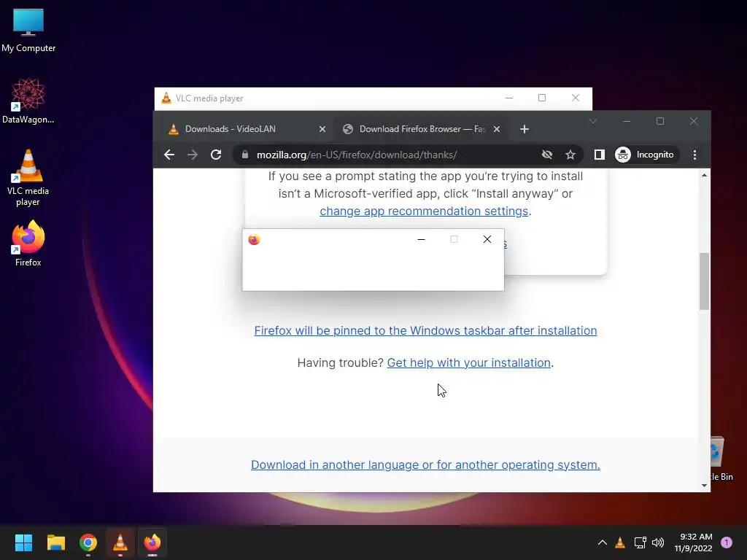Click VLC icon in system tray

pos(620,542)
